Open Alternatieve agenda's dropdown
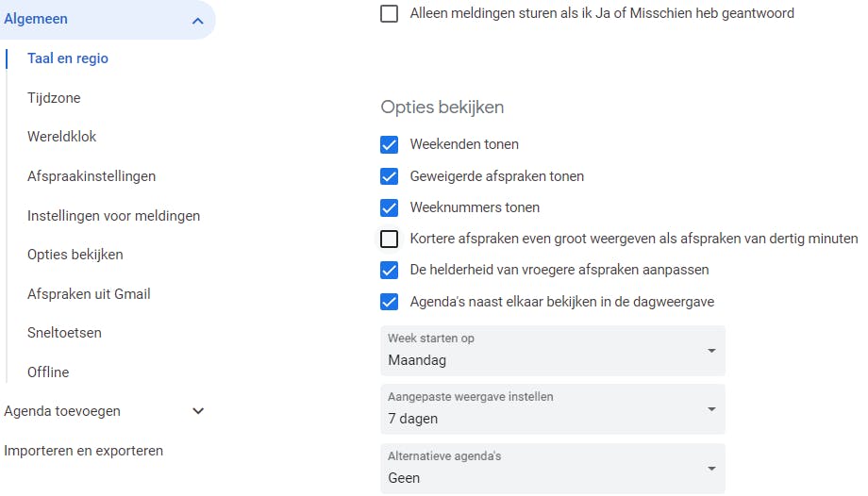 coord(553,469)
